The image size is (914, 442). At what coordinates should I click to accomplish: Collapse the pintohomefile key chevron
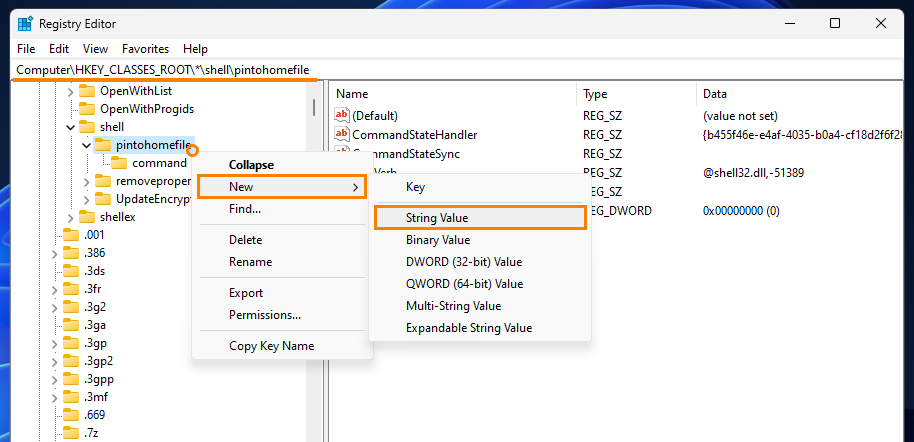pyautogui.click(x=86, y=145)
